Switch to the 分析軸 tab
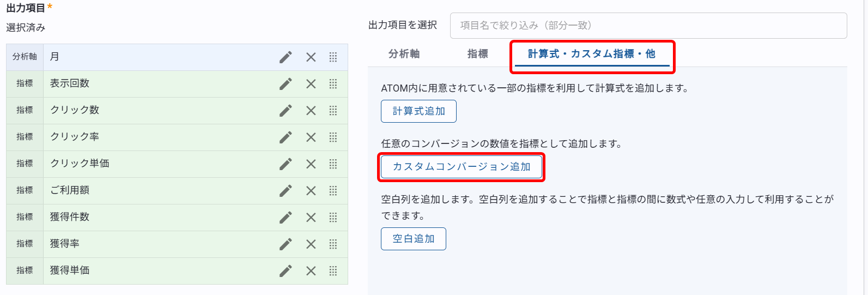The width and height of the screenshot is (868, 295). pyautogui.click(x=404, y=54)
